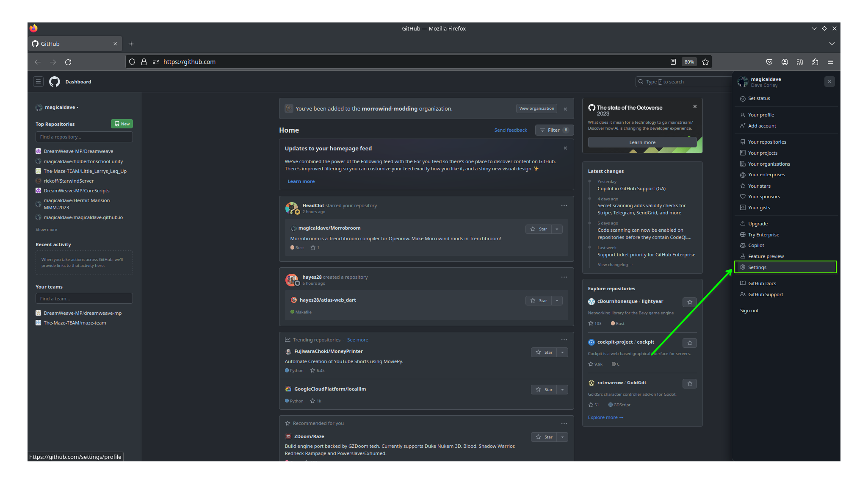This screenshot has width=868, height=494.
Task: Open star list dropdown for atlas-web_dart
Action: pyautogui.click(x=557, y=301)
